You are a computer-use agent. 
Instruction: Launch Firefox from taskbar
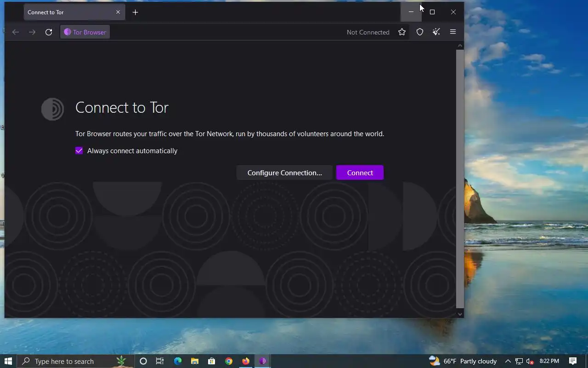click(x=246, y=361)
